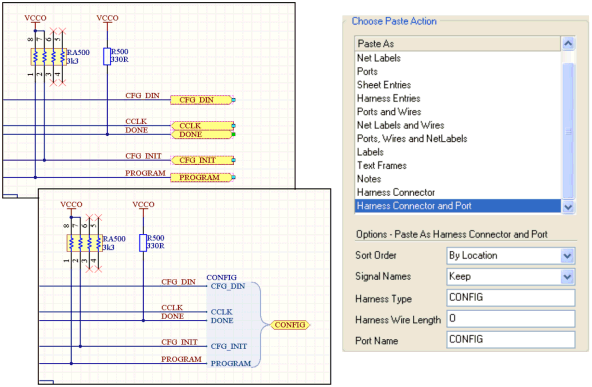Open the Signal Names dropdown

tap(567, 277)
